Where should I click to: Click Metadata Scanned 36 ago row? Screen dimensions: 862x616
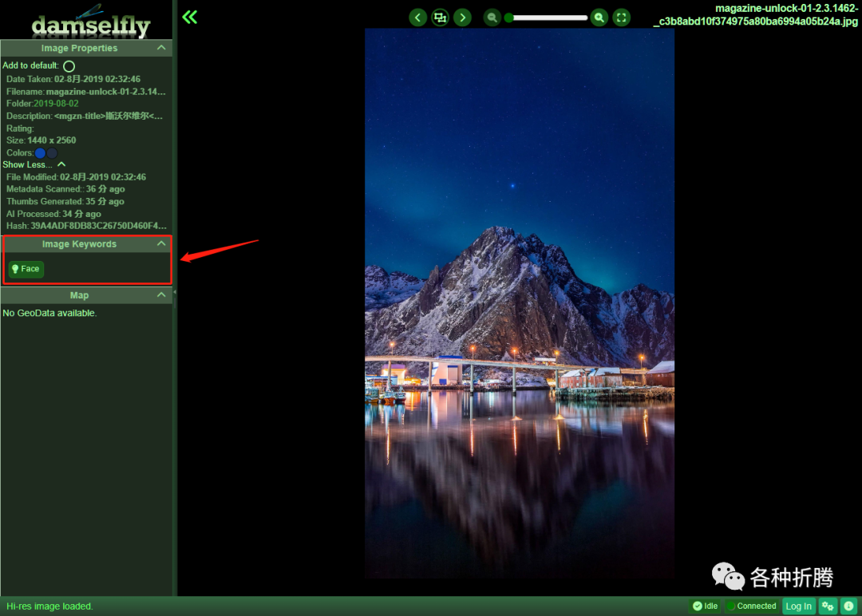[65, 189]
